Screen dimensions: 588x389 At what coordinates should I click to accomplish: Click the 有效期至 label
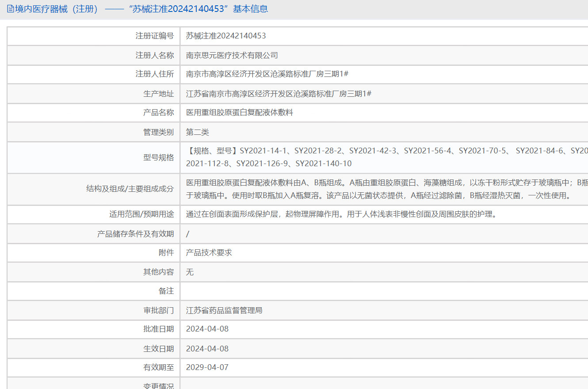(x=159, y=367)
